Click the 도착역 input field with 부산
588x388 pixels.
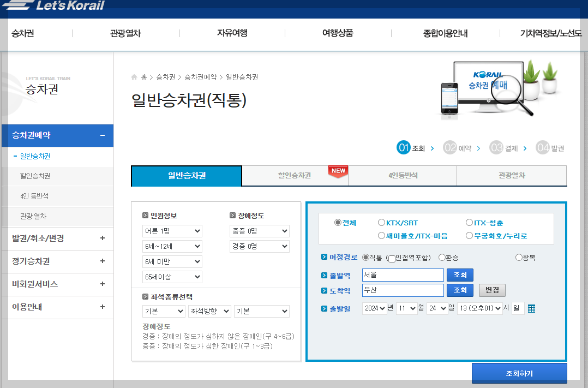point(403,290)
